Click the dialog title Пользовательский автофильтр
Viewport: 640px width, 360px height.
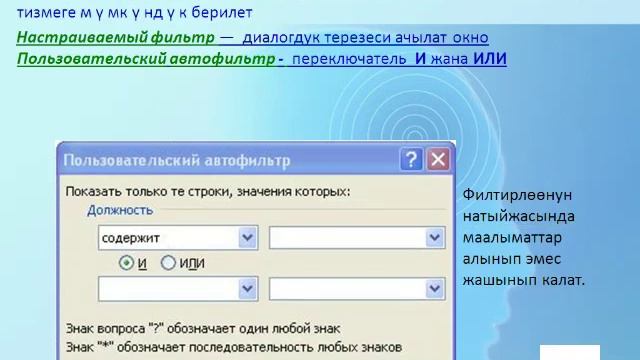[x=177, y=160]
